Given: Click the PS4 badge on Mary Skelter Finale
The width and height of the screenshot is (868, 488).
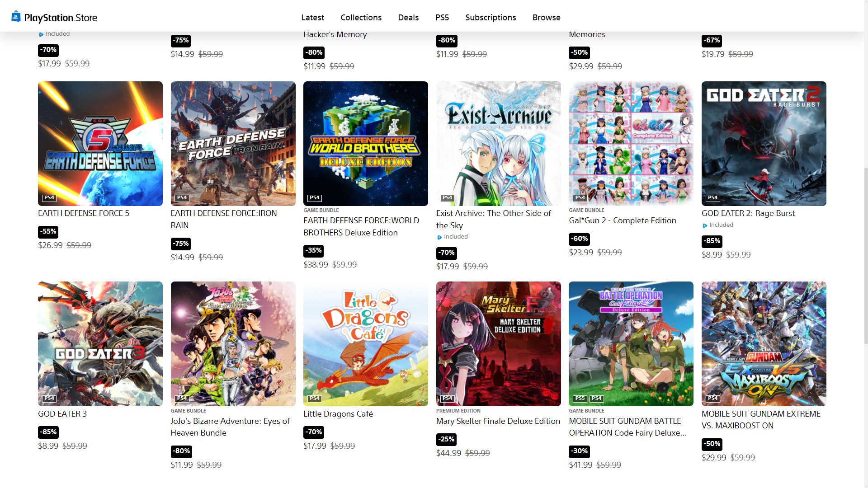Looking at the screenshot, I should (448, 398).
